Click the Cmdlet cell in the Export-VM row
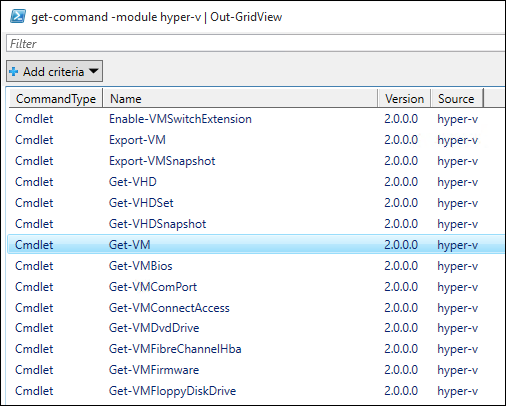 coord(34,140)
